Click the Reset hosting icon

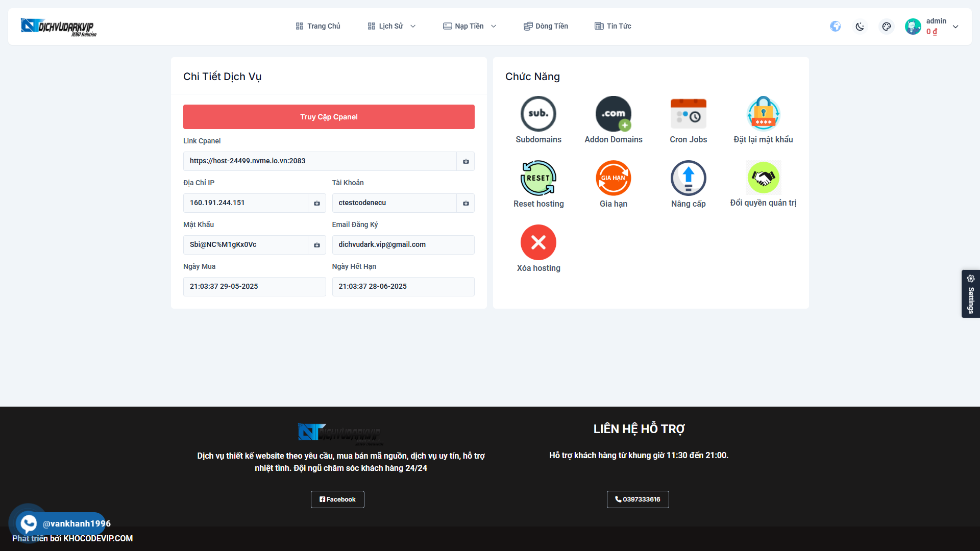pyautogui.click(x=538, y=178)
